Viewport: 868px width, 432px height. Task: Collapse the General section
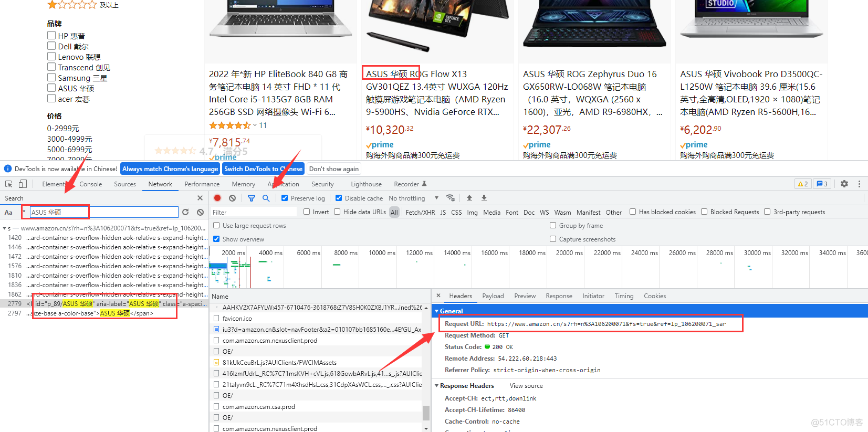point(436,311)
